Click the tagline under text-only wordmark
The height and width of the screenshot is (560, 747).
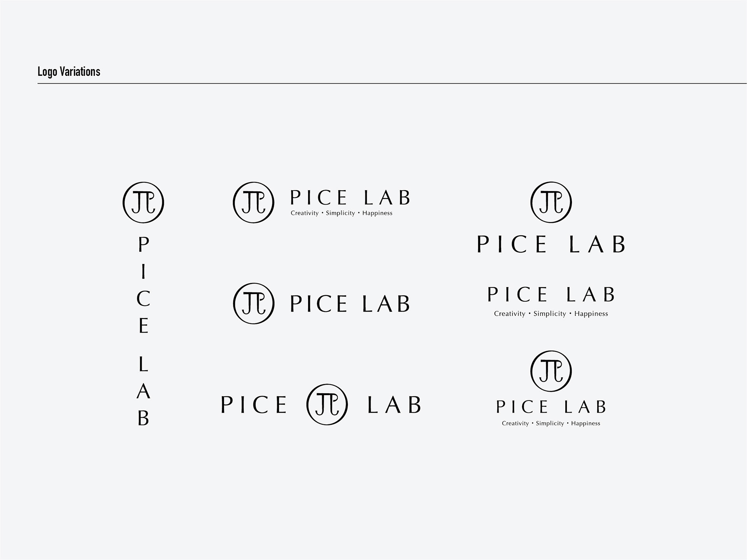551,313
